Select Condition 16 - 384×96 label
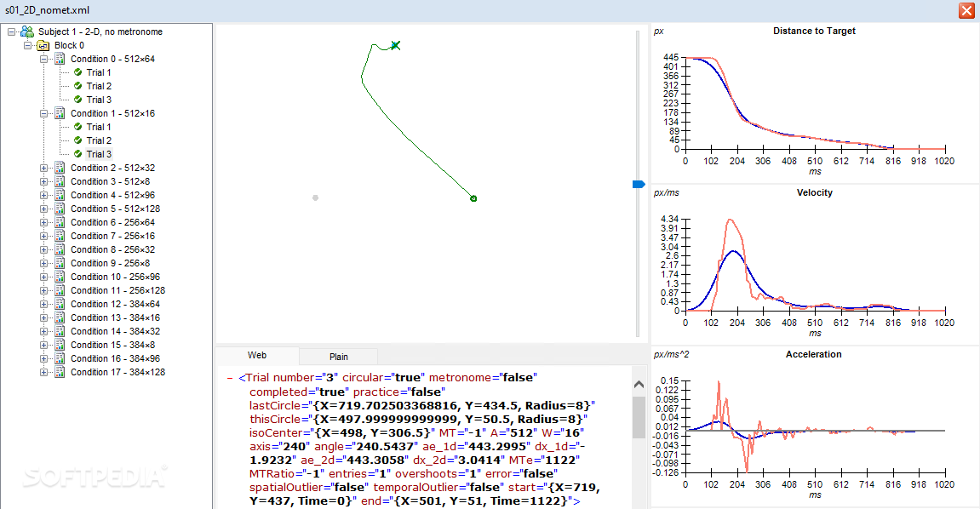This screenshot has width=980, height=509. tap(115, 358)
